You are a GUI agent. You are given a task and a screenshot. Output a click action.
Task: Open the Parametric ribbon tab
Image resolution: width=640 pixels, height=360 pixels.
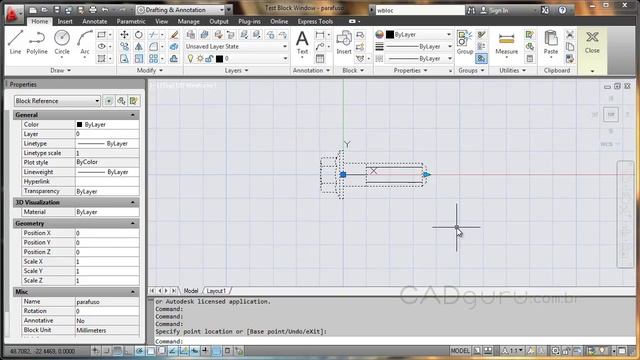pos(131,21)
